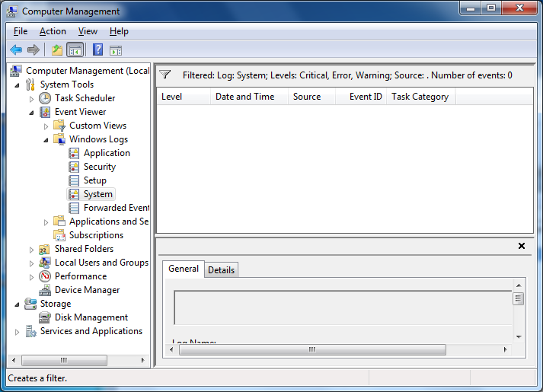
Task: Click the Back arrow toolbar icon
Action: (16, 50)
